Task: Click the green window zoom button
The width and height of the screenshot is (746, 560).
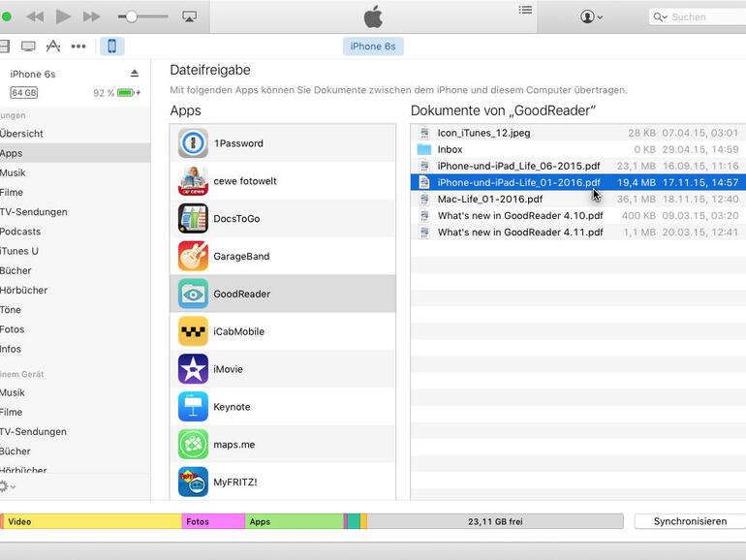Action: point(6,16)
